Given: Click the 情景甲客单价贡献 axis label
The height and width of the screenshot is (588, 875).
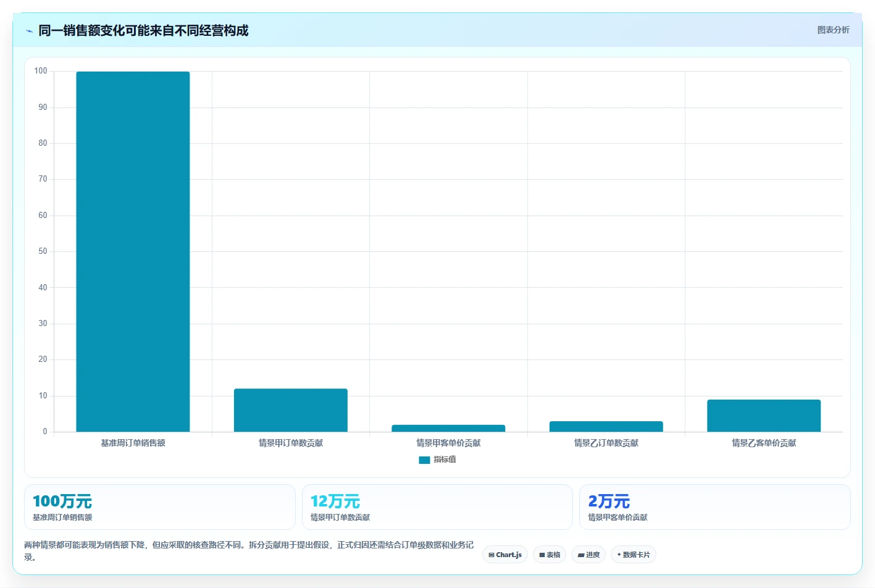Looking at the screenshot, I should coord(448,443).
